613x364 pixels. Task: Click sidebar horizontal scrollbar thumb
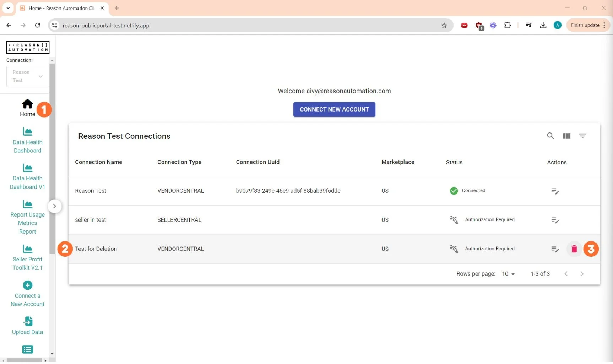pos(24,360)
